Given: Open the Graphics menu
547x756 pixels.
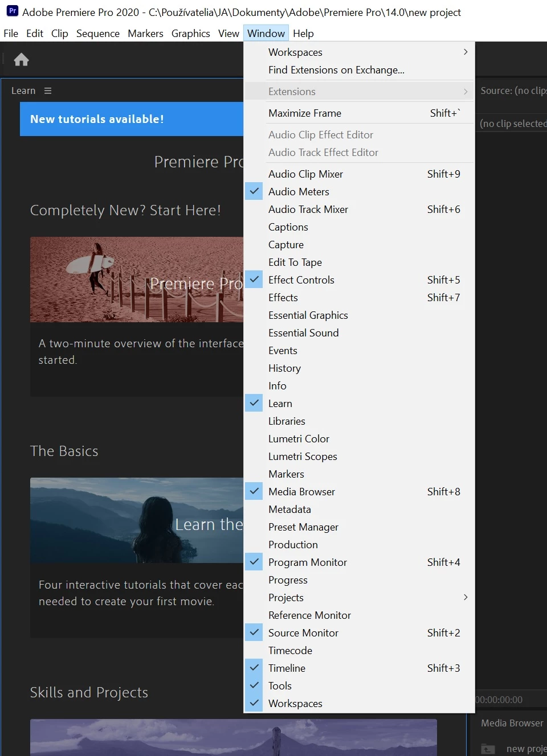Looking at the screenshot, I should (191, 34).
